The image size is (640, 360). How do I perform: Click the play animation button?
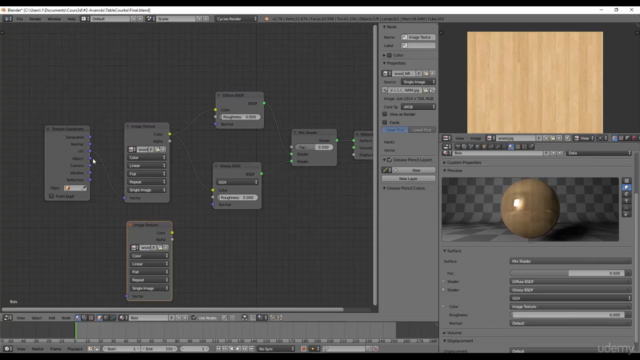(x=238, y=349)
